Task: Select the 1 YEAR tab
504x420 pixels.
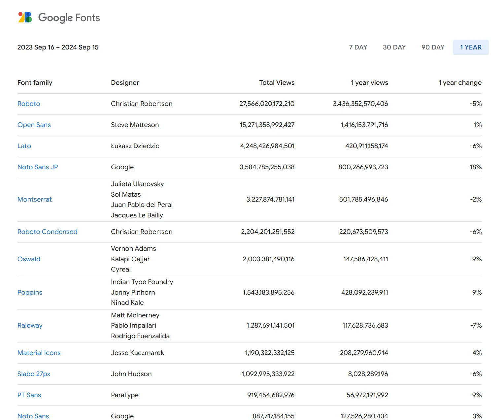Action: click(x=471, y=47)
